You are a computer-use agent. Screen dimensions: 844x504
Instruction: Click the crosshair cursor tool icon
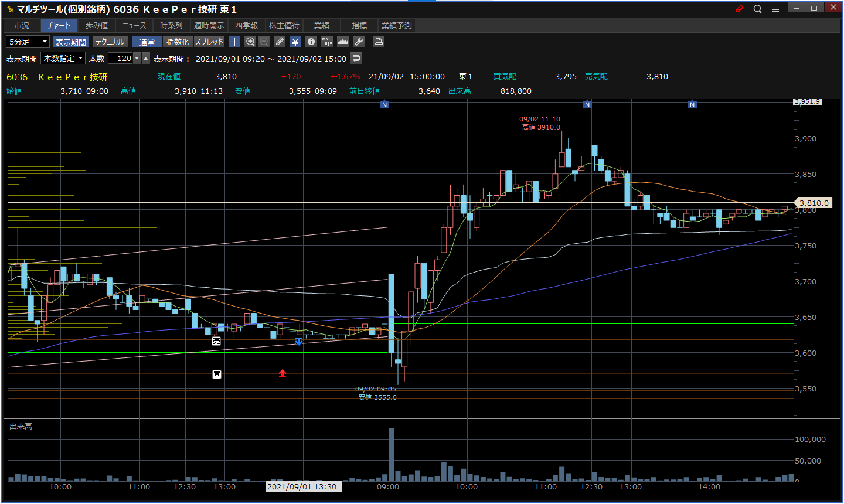(x=234, y=42)
